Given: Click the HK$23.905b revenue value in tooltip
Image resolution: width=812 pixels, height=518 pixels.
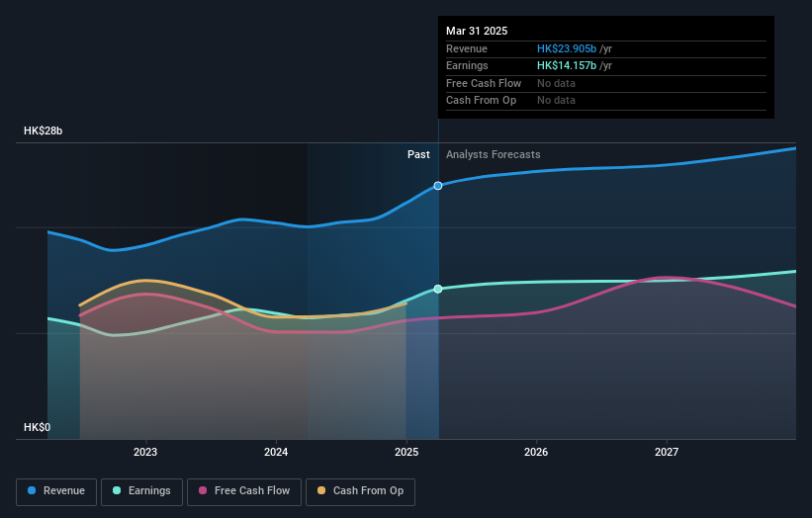Looking at the screenshot, I should [567, 48].
